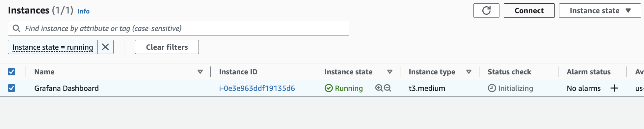Zoom in filter on Running state
The width and height of the screenshot is (644, 129).
(379, 88)
